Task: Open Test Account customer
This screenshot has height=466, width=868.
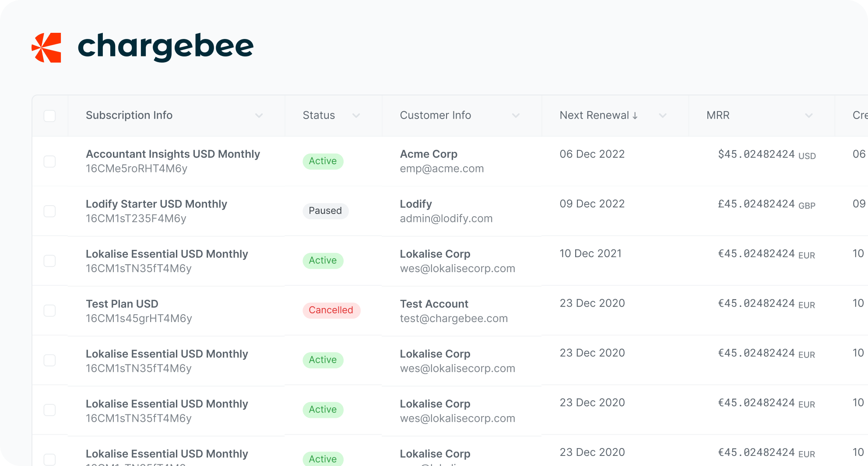Action: [x=434, y=304]
